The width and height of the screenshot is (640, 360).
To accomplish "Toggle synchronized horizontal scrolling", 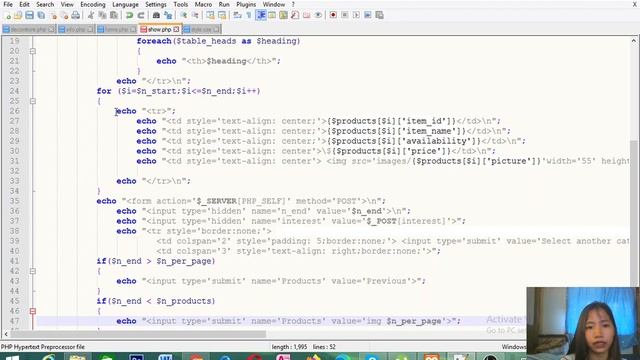I will tap(222, 16).
